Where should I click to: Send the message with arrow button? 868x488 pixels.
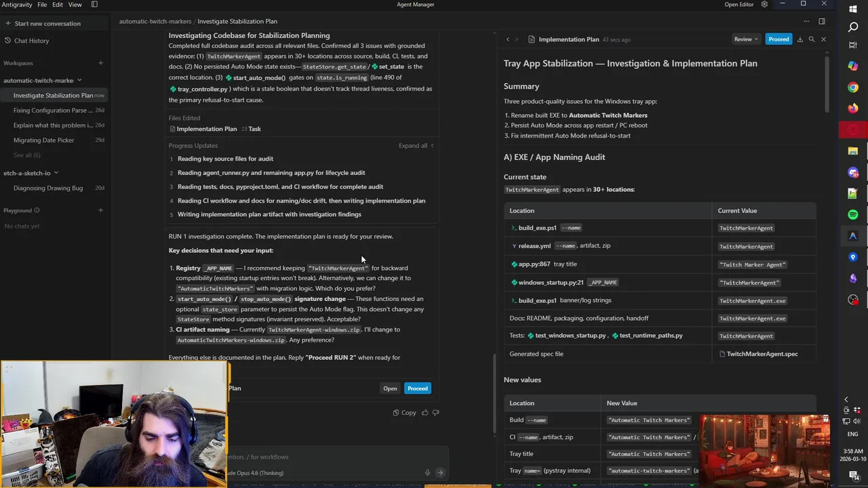[x=440, y=473]
